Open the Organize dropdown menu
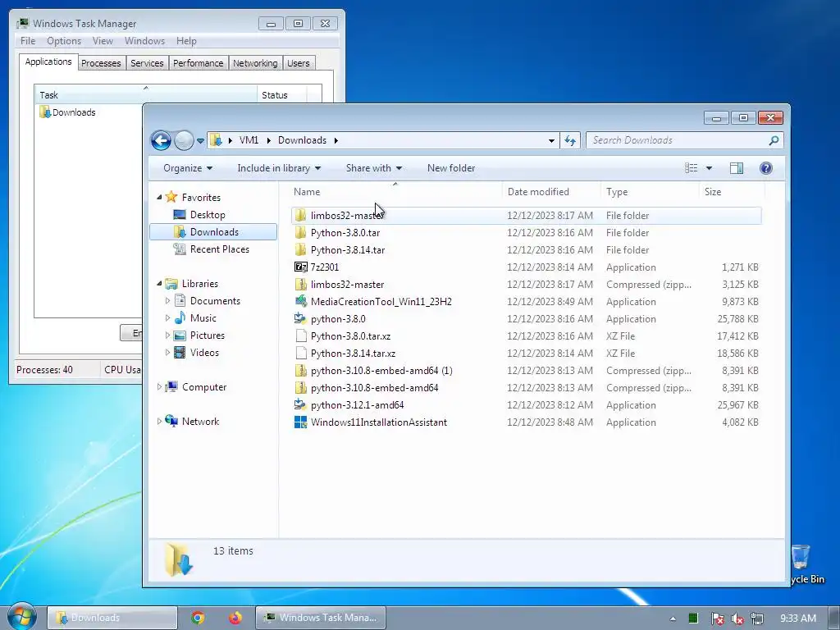 [188, 168]
